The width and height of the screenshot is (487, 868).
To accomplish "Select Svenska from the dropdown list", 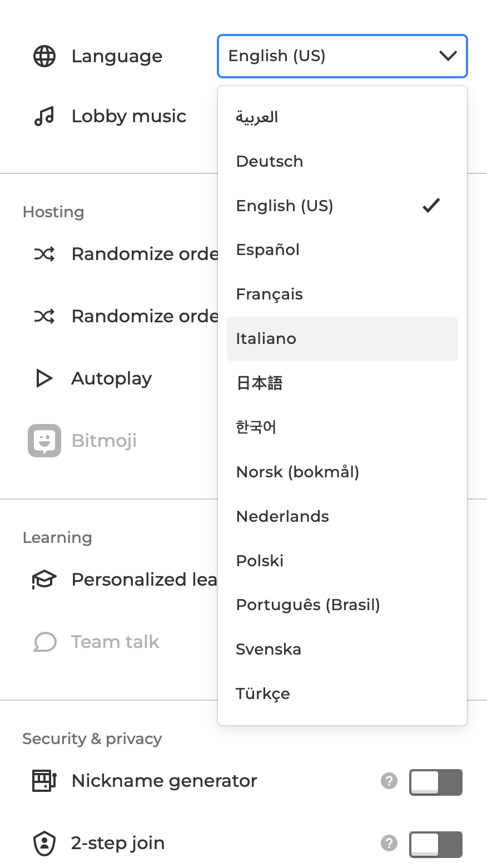I will 269,649.
